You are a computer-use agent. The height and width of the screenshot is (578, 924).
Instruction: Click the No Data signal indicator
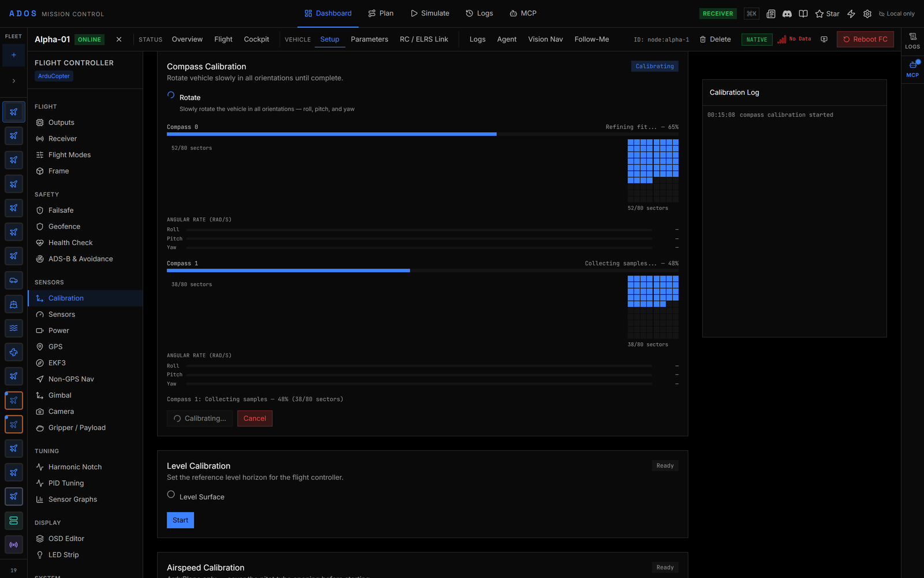[x=794, y=39]
